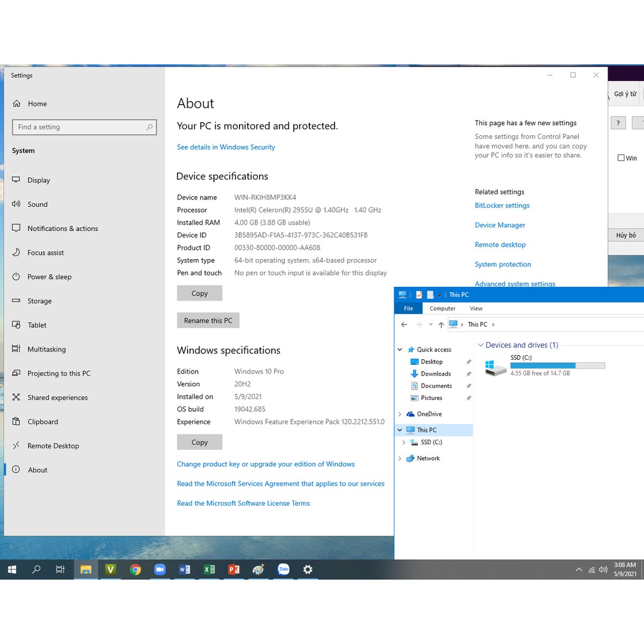Open Microsoft Word taskbar icon
The image size is (644, 644).
(x=184, y=570)
